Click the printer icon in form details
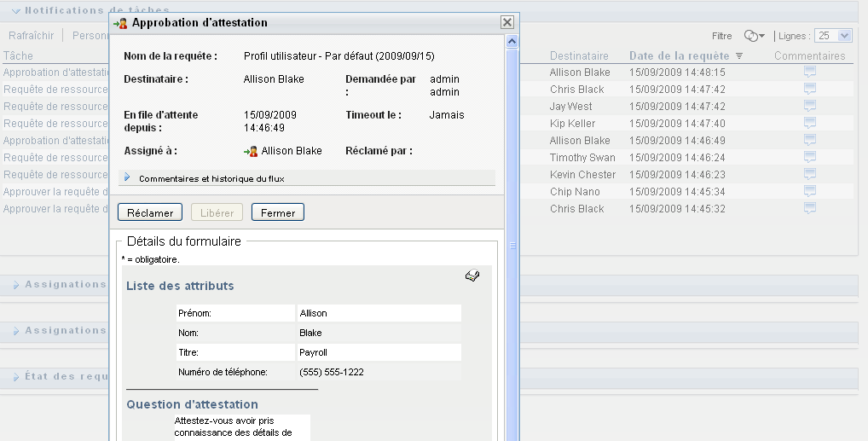Screen dimensions: 868x441 click(x=472, y=276)
